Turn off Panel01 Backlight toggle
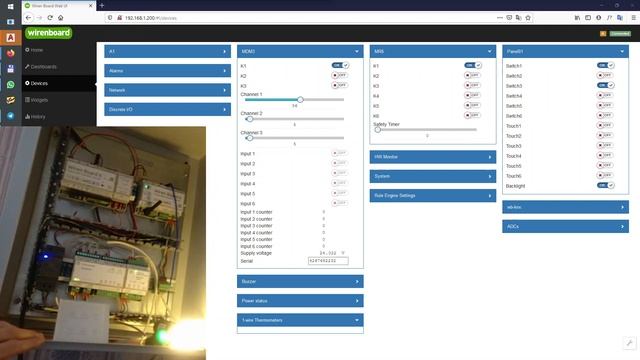The width and height of the screenshot is (640, 360). [605, 185]
